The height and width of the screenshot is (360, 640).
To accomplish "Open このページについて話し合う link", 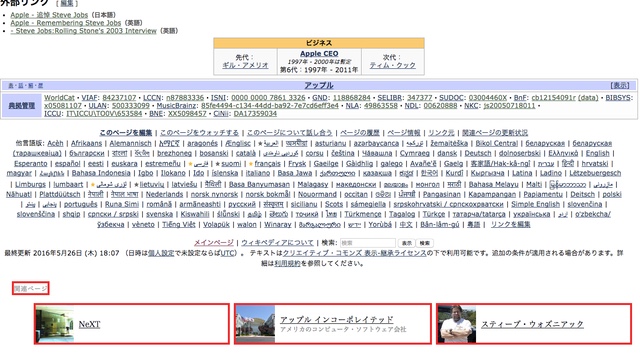I will (289, 133).
